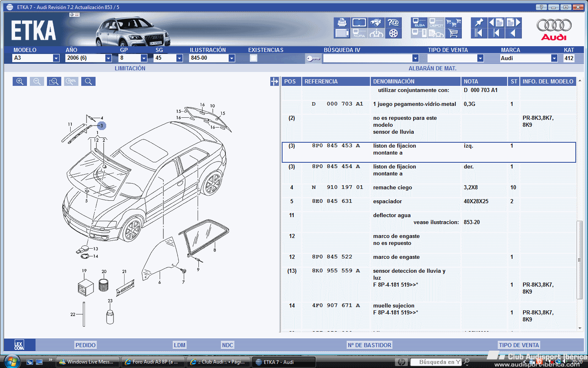Open the GP dropdown

[x=144, y=58]
